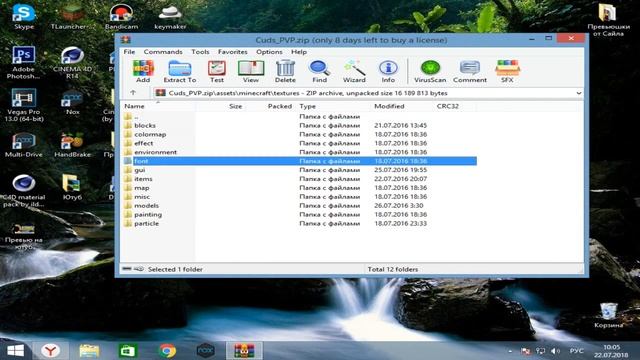Select the parent '..' folder row
The width and height of the screenshot is (640, 360).
(300, 117)
